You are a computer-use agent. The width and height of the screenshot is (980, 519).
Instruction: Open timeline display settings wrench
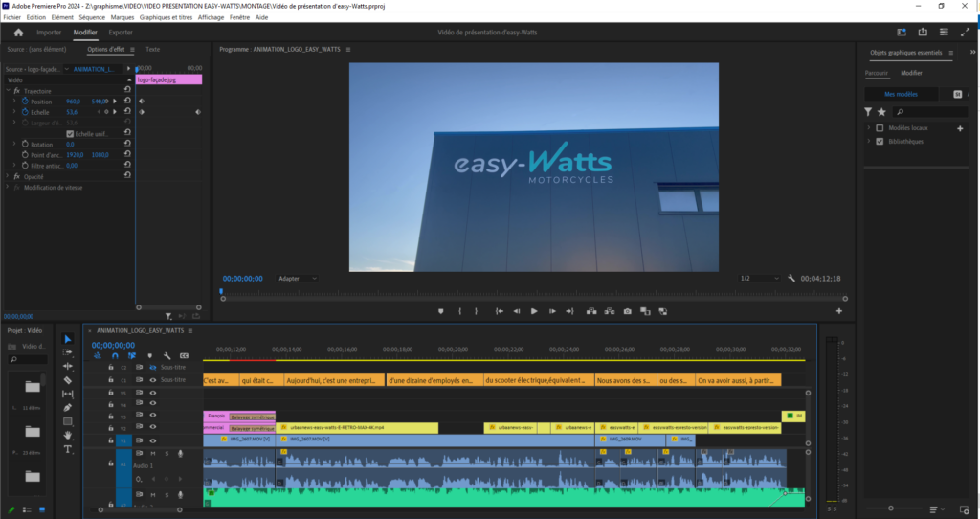(167, 356)
